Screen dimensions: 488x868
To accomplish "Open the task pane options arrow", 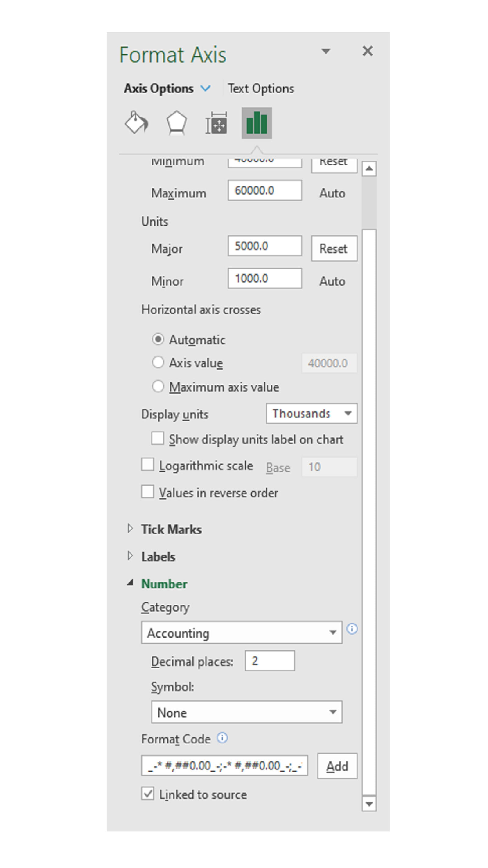I will [326, 52].
